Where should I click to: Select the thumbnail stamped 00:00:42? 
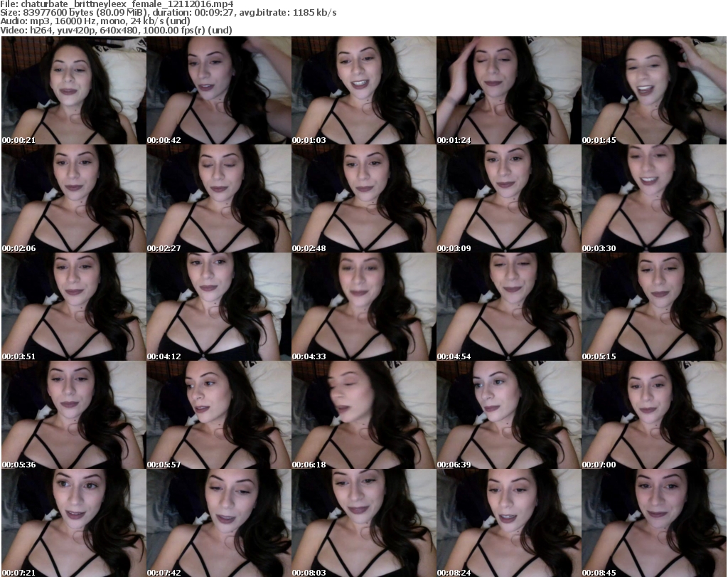pyautogui.click(x=219, y=90)
